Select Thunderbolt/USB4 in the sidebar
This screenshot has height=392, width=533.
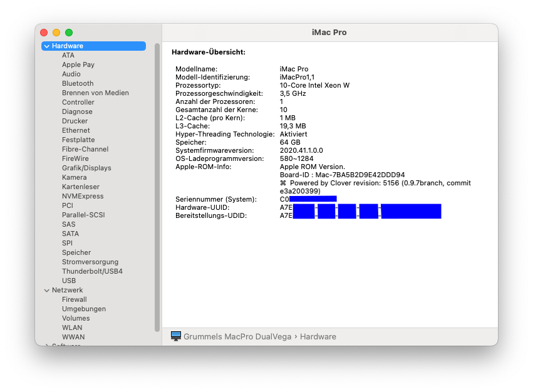(92, 271)
